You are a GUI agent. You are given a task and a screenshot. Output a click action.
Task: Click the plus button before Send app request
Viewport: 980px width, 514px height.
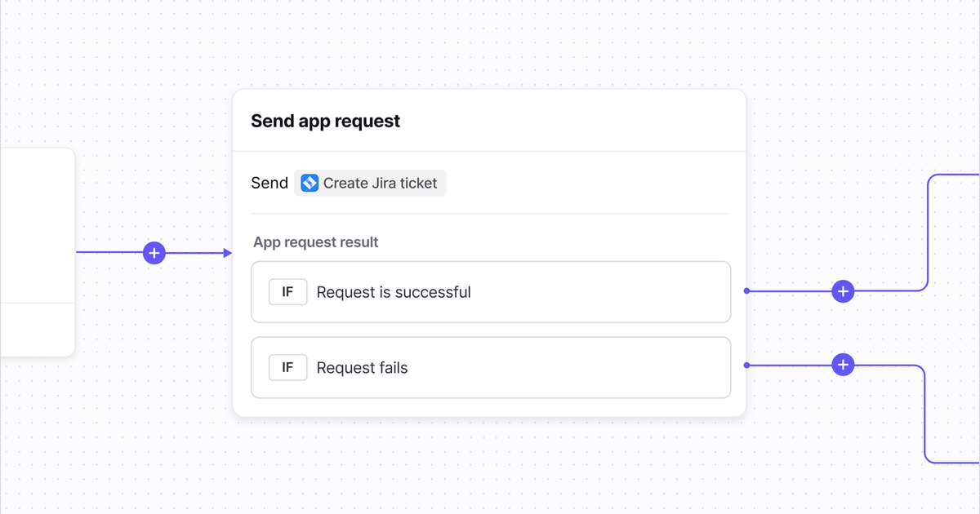point(154,253)
